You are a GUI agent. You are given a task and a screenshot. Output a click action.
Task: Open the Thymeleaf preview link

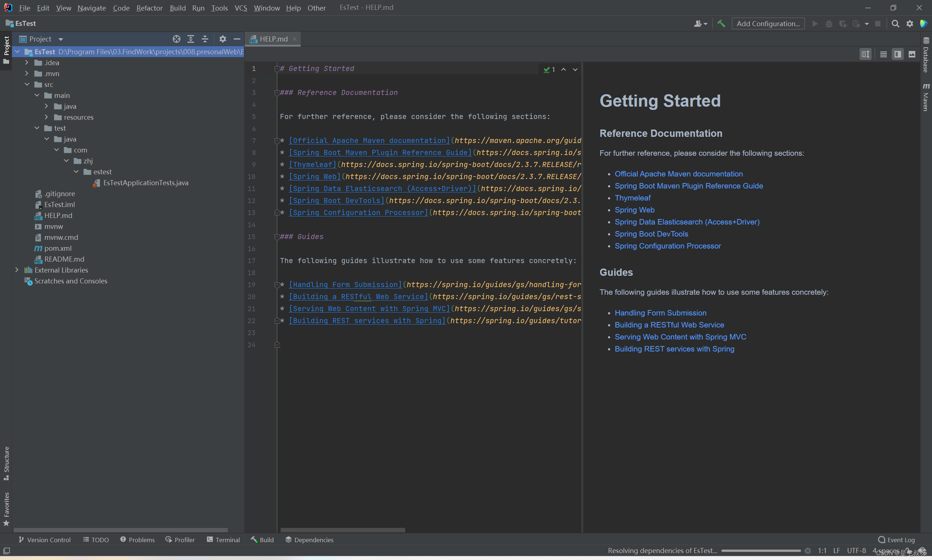pyautogui.click(x=632, y=198)
